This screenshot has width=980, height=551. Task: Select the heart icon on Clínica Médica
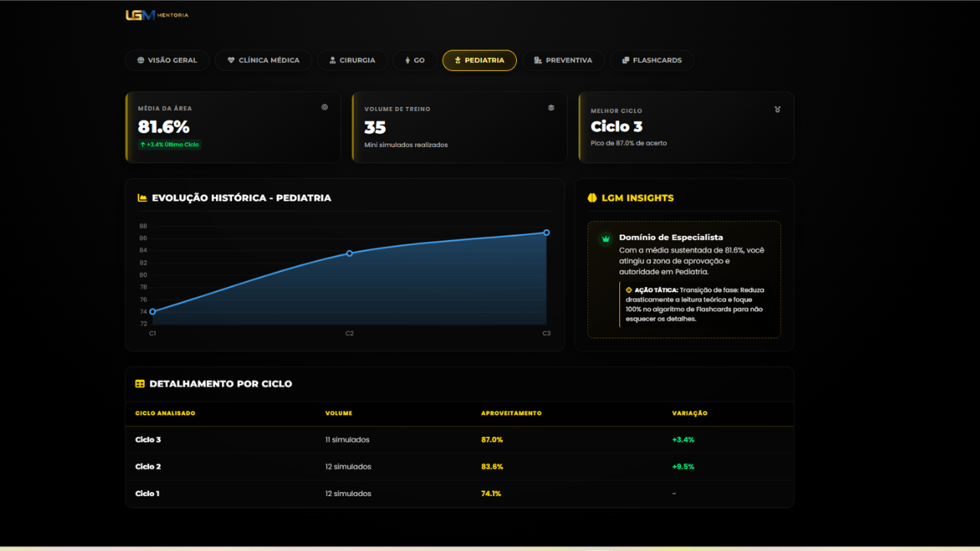click(x=230, y=60)
